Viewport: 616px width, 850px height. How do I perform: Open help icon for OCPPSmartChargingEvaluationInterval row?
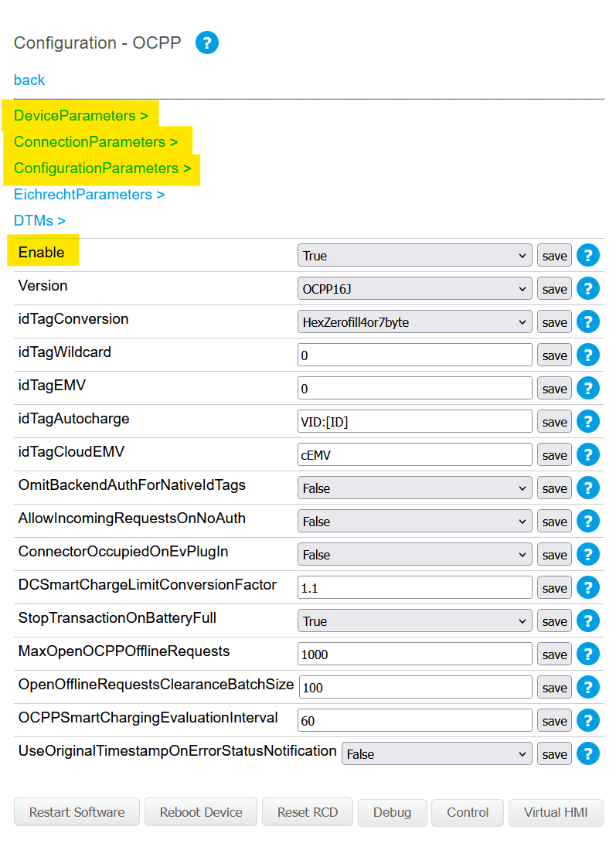[x=588, y=720]
